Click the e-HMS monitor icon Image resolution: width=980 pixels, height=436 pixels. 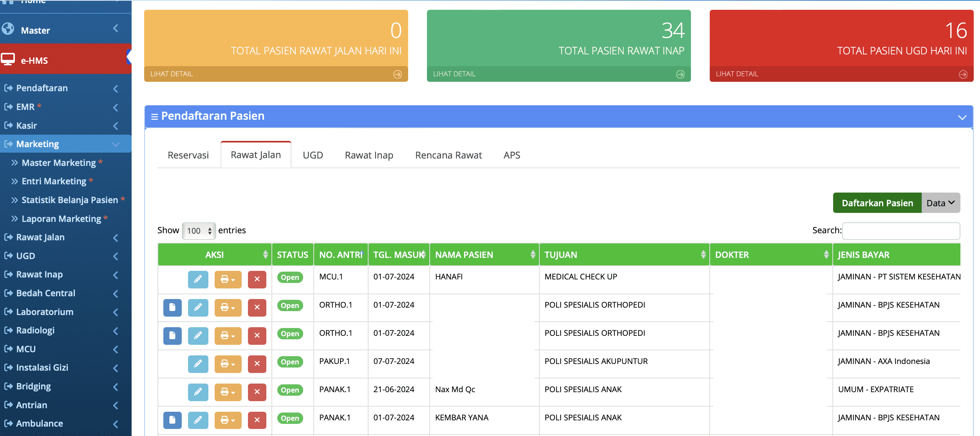pyautogui.click(x=8, y=59)
